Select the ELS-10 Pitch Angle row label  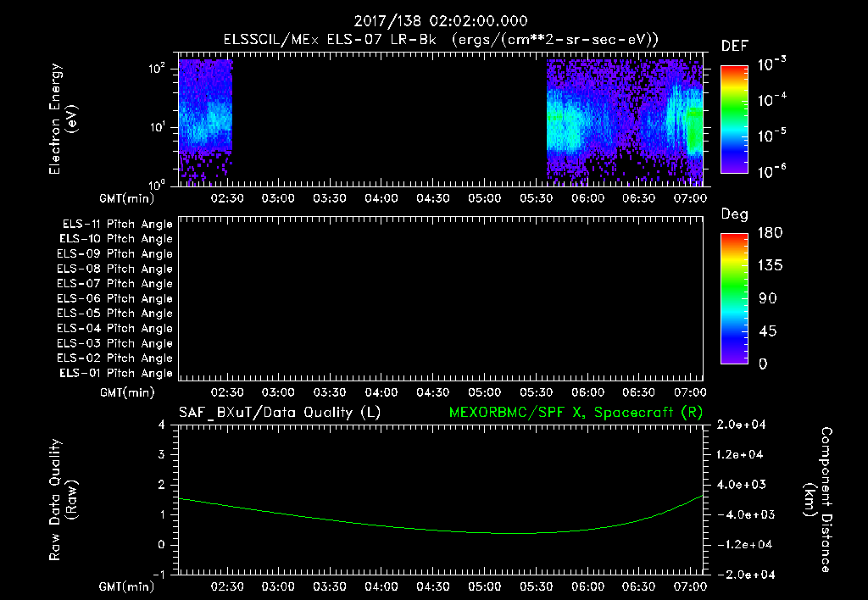tap(116, 239)
